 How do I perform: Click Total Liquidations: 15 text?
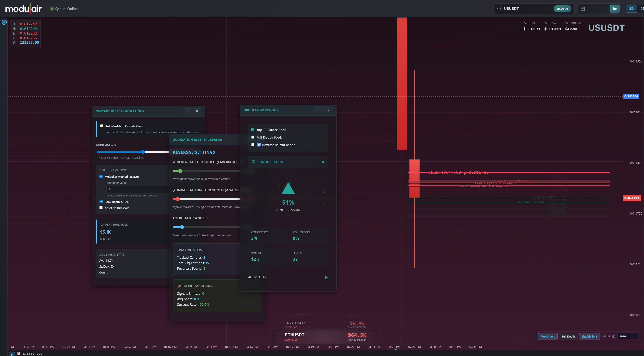[193, 263]
